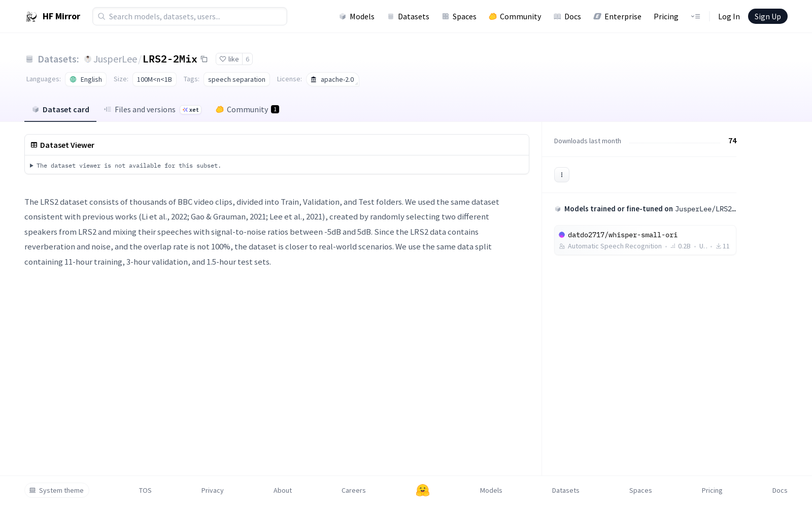
Task: Open Datasets in top navigation
Action: [x=408, y=16]
